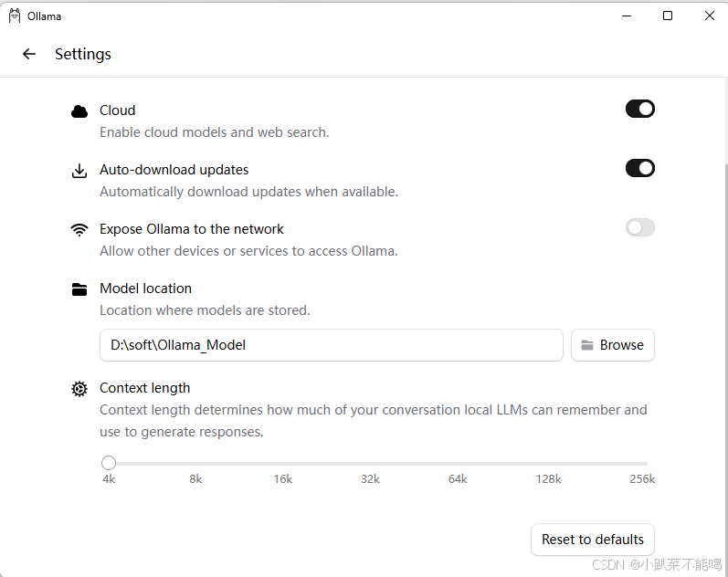This screenshot has width=728, height=577.
Task: Set context length to 32k
Action: 370,463
